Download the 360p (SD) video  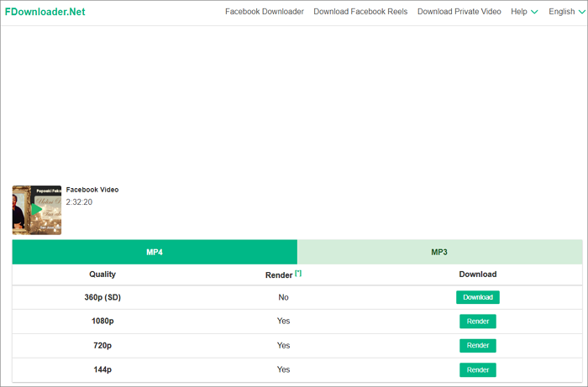(x=477, y=297)
